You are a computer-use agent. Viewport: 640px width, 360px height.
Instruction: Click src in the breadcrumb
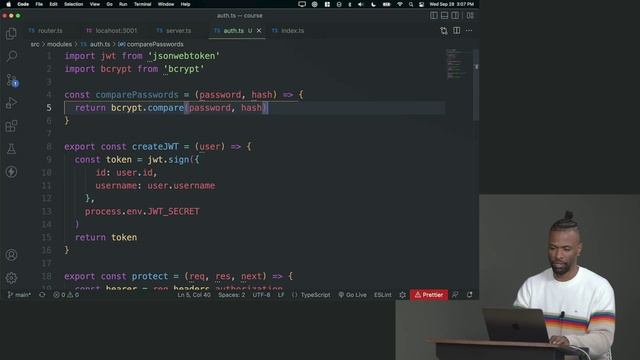(x=35, y=44)
